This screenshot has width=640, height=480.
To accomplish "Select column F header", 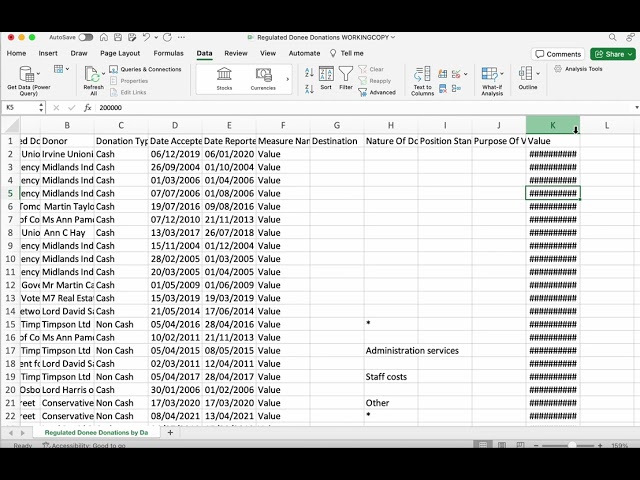I will 283,125.
